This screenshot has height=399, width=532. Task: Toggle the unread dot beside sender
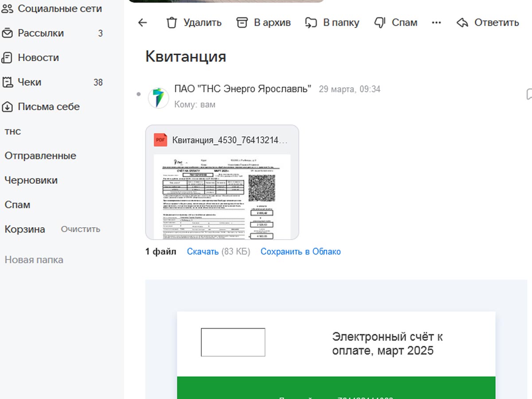coord(139,94)
